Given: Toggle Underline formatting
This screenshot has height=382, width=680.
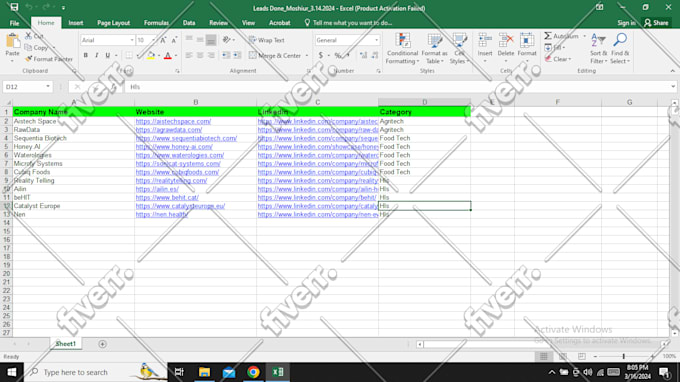Looking at the screenshot, I should coord(108,56).
